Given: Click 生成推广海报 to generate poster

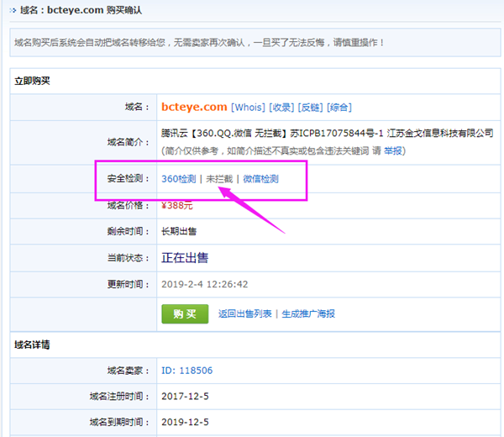Looking at the screenshot, I should 308,313.
